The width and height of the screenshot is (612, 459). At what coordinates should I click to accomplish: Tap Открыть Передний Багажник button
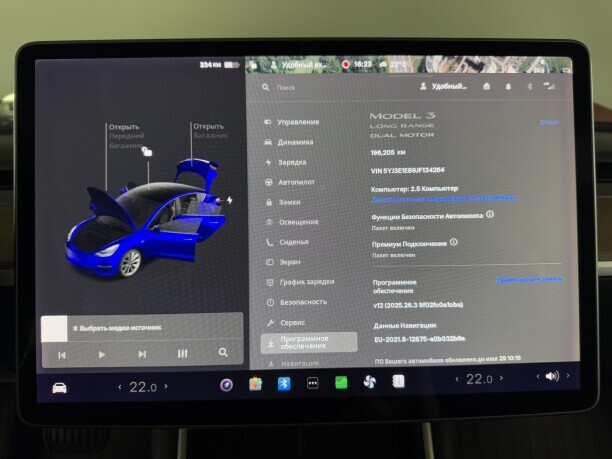[126, 136]
